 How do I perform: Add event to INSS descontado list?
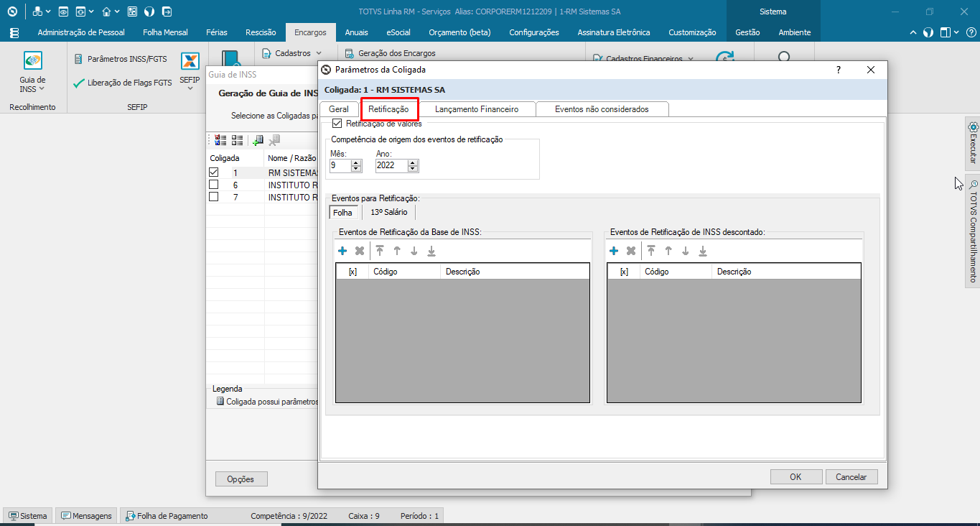click(x=614, y=251)
